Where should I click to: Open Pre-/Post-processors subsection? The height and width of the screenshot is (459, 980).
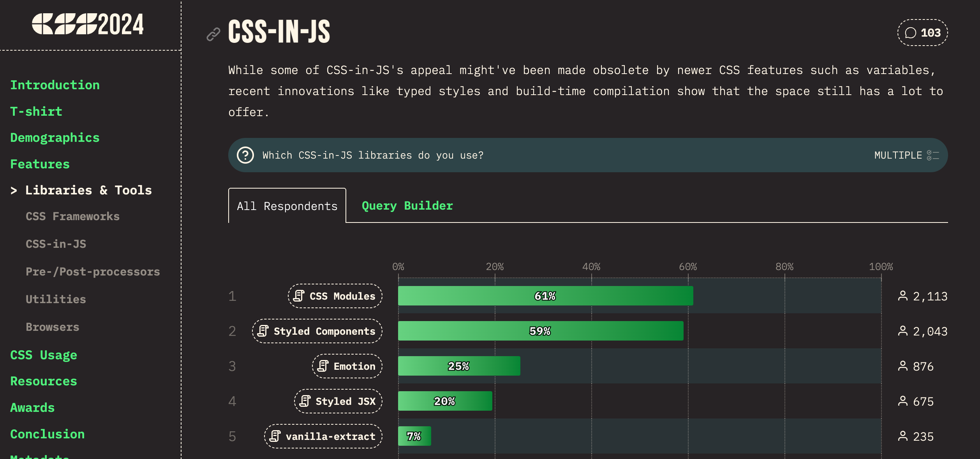tap(93, 272)
